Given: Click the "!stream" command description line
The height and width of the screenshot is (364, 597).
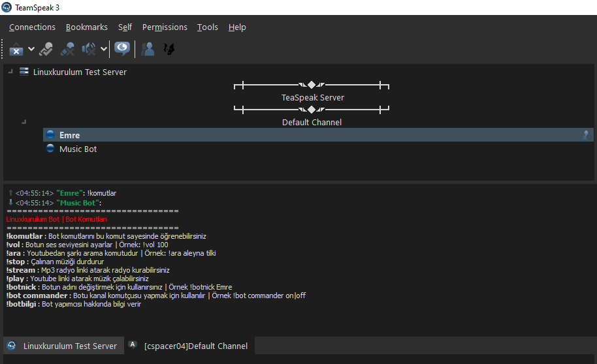Looking at the screenshot, I should pos(88,270).
